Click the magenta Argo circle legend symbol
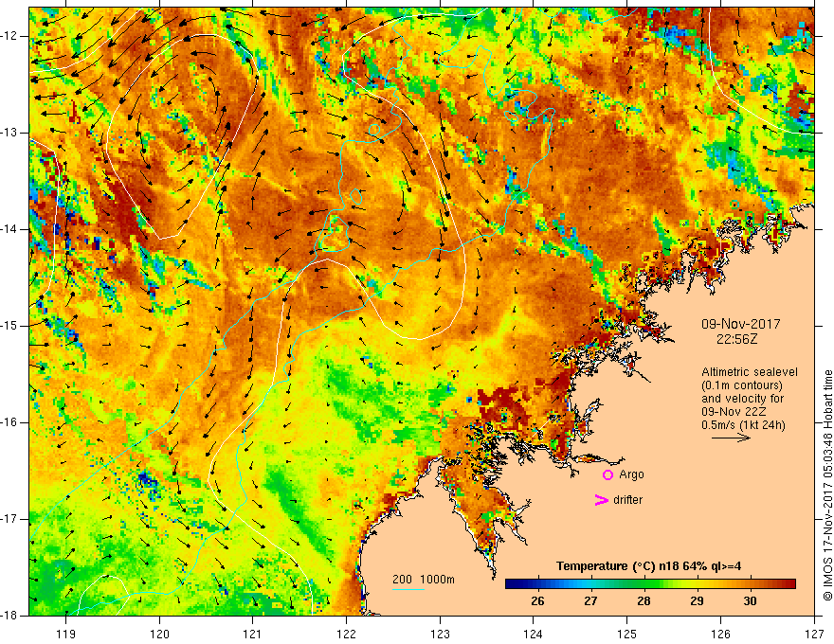The width and height of the screenshot is (834, 644). pos(607,474)
